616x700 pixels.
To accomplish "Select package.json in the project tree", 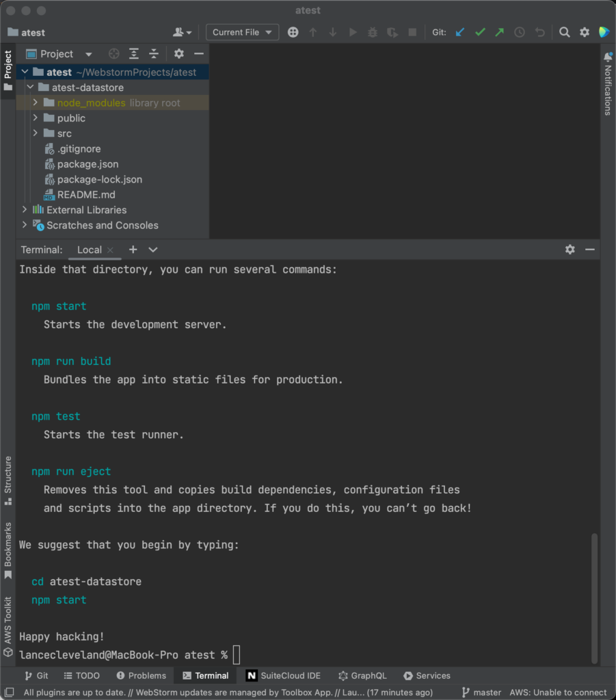I will coord(88,164).
